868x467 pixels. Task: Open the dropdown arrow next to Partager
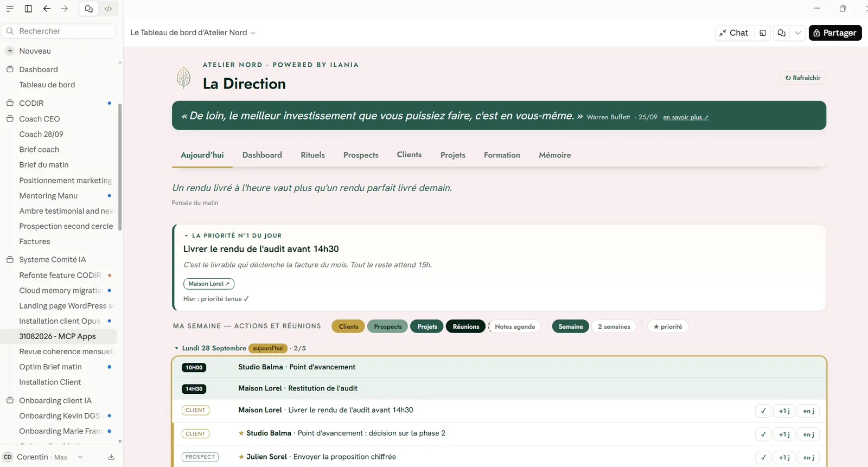tap(798, 33)
